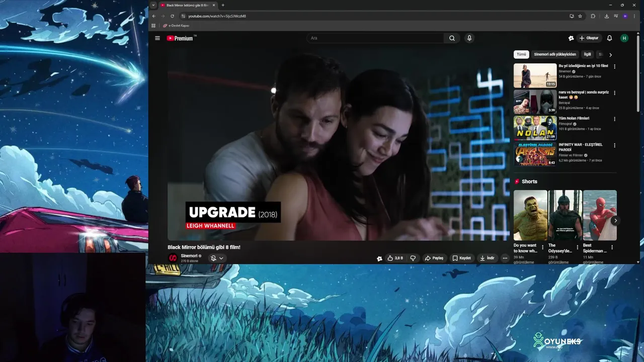Open the Hulk short thumbnail
Screen dimensions: 644x362
530,215
